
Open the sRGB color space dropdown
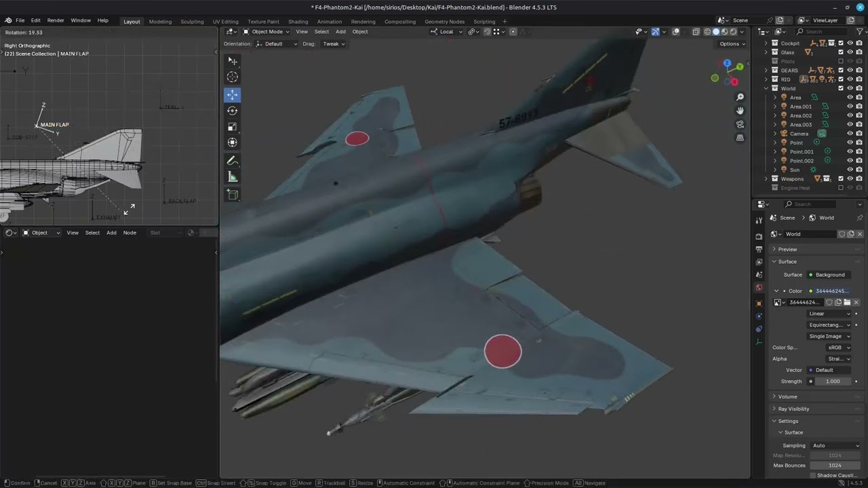[838, 348]
